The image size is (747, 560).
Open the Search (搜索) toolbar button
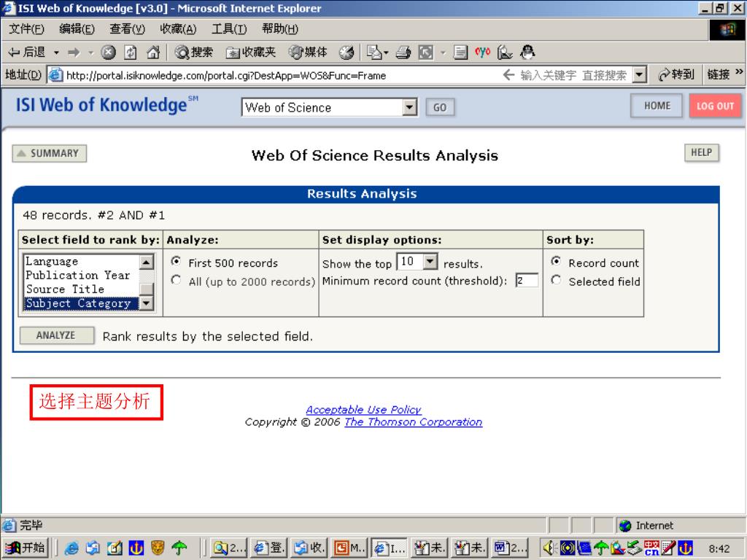(193, 52)
